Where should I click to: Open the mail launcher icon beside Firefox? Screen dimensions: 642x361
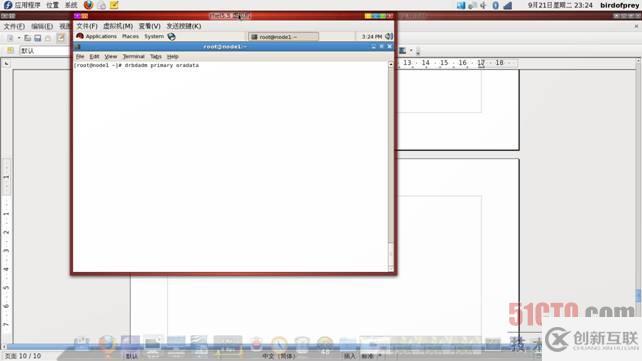coord(102,5)
